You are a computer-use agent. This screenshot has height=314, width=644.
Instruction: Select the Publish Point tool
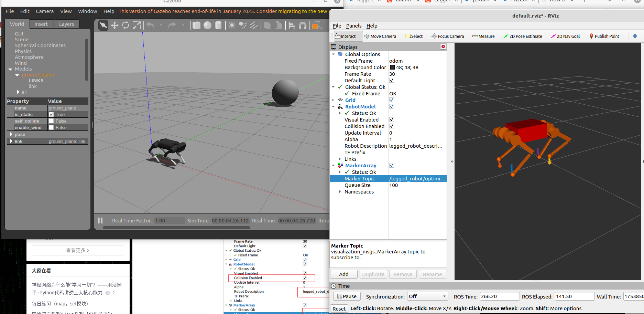(604, 36)
